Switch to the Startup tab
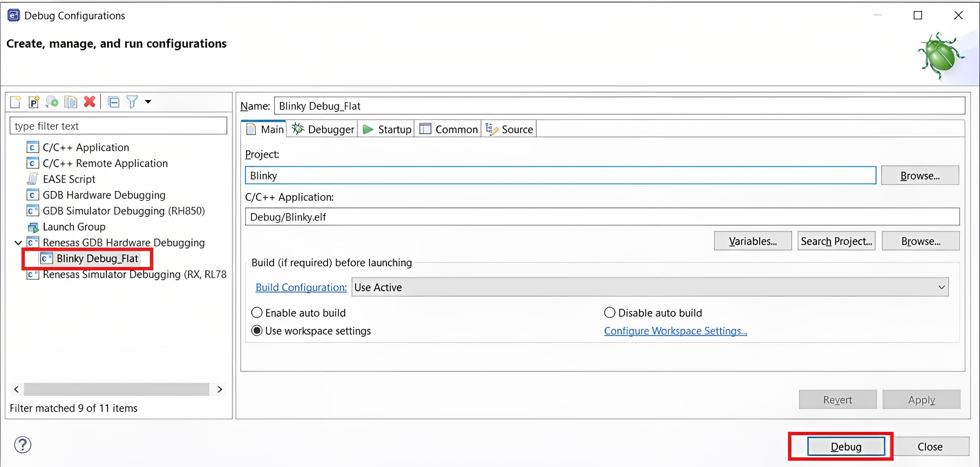Image resolution: width=980 pixels, height=467 pixels. point(387,129)
